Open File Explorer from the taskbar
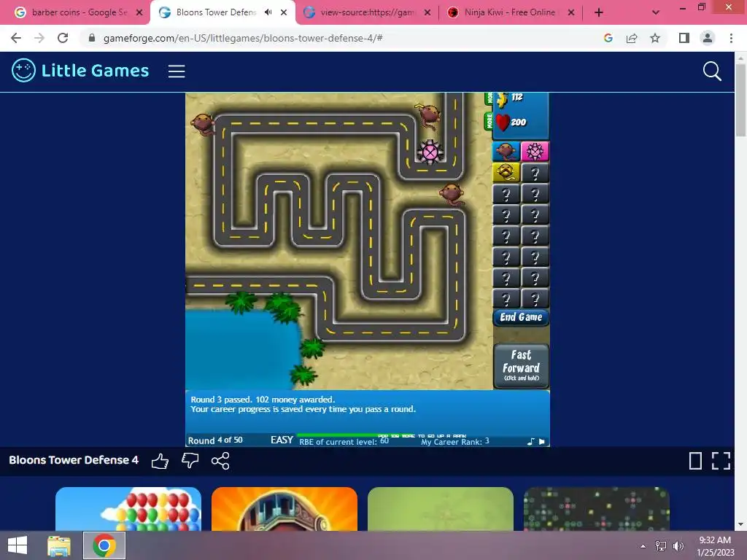The width and height of the screenshot is (747, 560). coord(58,545)
